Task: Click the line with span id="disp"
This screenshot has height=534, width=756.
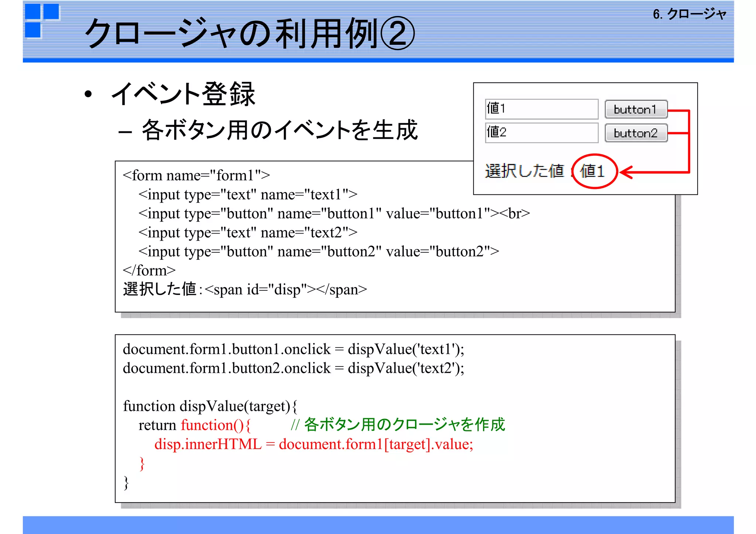Action: (x=245, y=289)
